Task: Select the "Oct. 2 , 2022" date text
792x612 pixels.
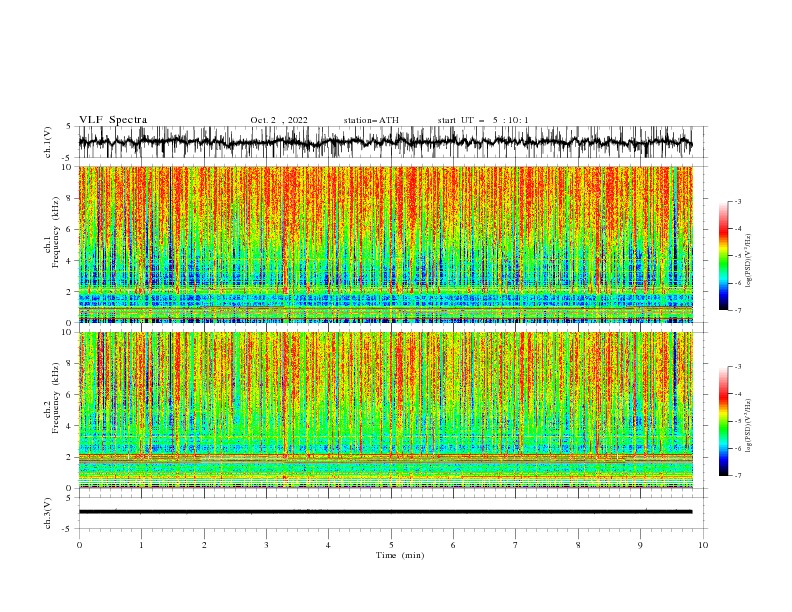Action: pos(279,120)
